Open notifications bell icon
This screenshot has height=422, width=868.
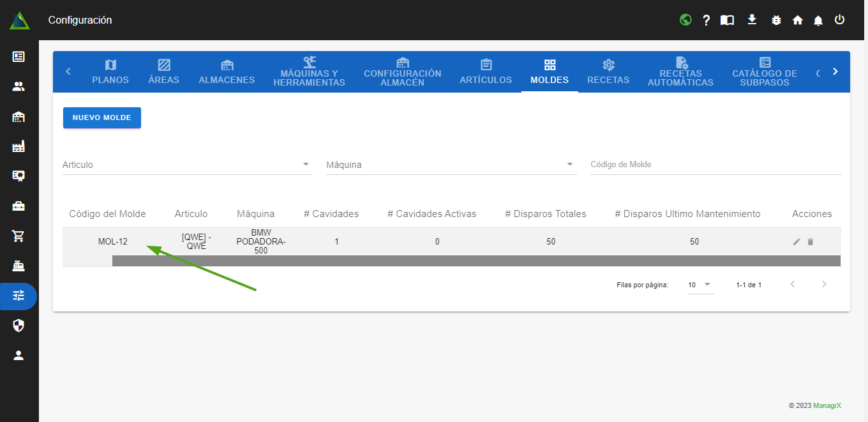click(818, 20)
